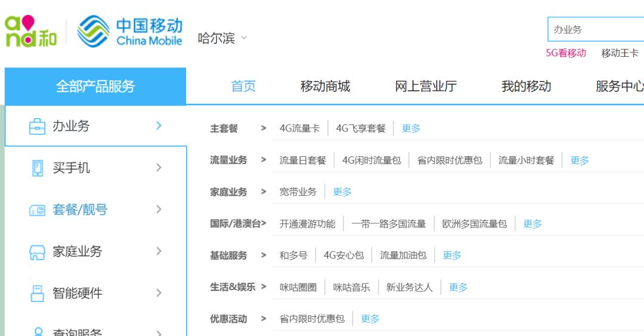Expand the 买手机 sidebar arrow
The width and height of the screenshot is (644, 336).
(159, 167)
